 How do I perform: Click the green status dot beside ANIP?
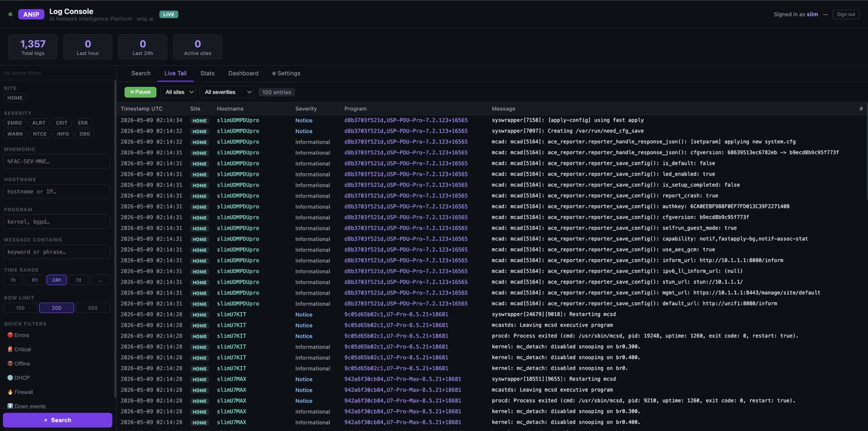click(x=10, y=14)
